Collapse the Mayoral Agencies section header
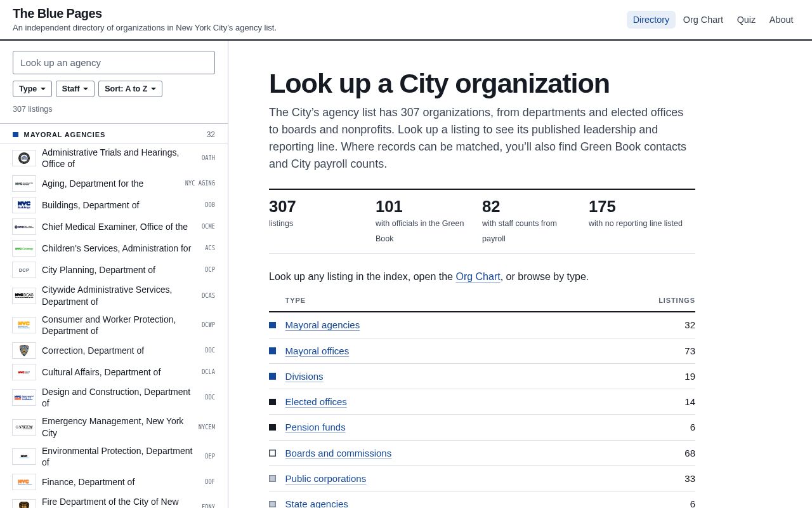 point(114,135)
